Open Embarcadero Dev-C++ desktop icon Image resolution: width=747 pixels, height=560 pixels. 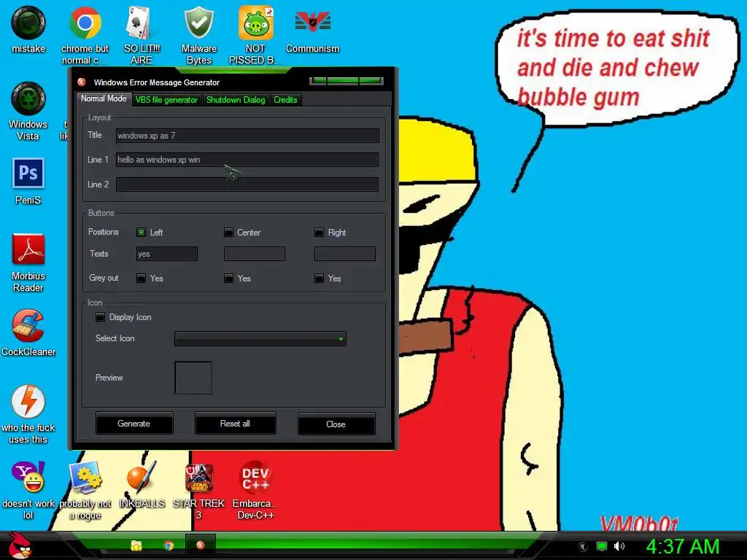point(255,490)
